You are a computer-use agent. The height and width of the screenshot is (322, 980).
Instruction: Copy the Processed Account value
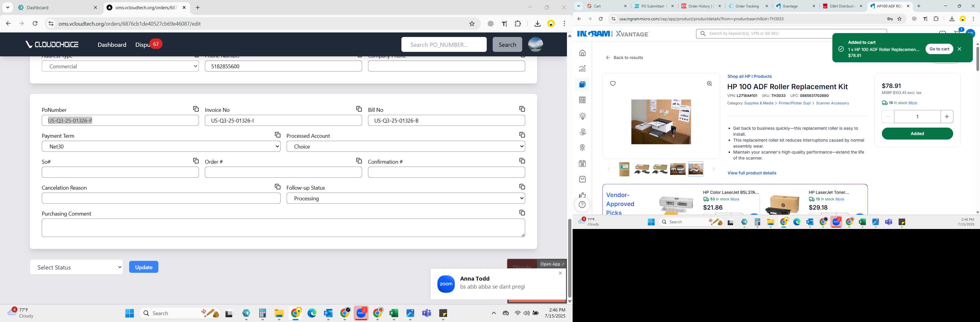tap(522, 135)
